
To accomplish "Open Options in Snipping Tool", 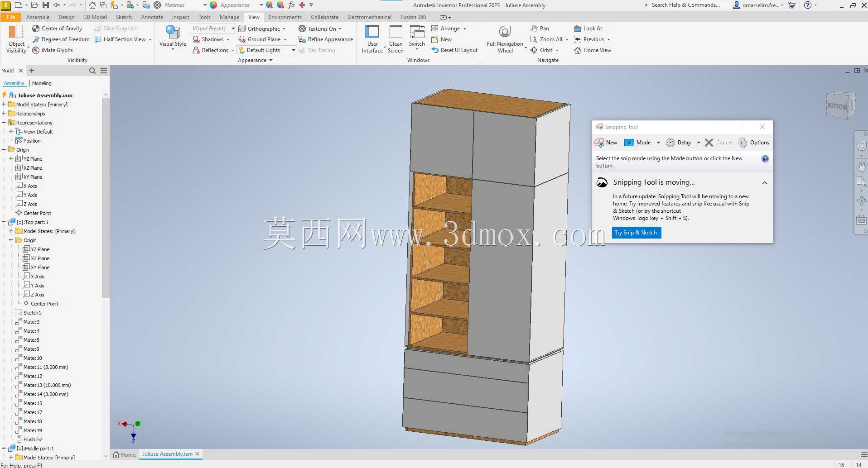I will point(754,143).
